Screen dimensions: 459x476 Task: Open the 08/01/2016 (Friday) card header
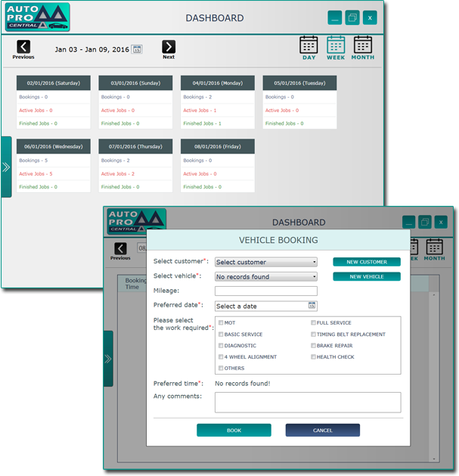218,146
